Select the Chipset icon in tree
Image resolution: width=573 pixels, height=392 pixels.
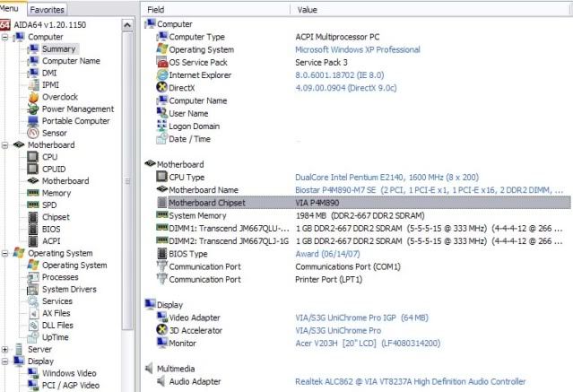[33, 217]
